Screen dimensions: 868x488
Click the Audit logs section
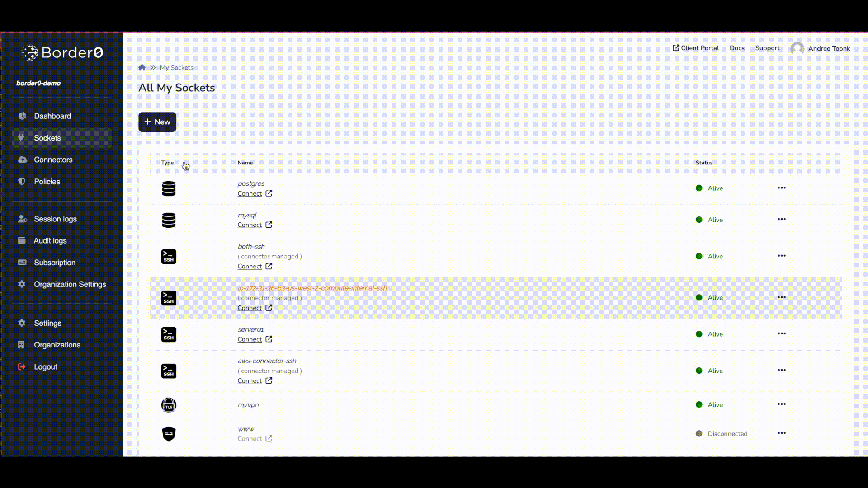pos(50,240)
